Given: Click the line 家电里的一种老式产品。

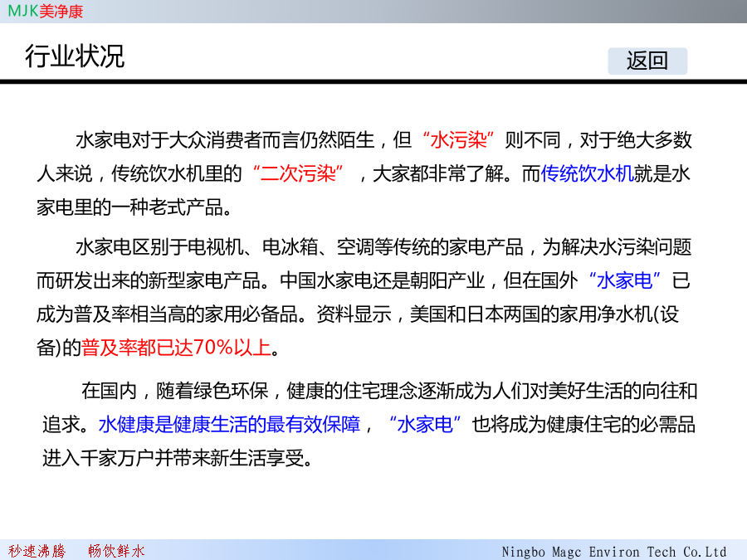Looking at the screenshot, I should pyautogui.click(x=134, y=207).
